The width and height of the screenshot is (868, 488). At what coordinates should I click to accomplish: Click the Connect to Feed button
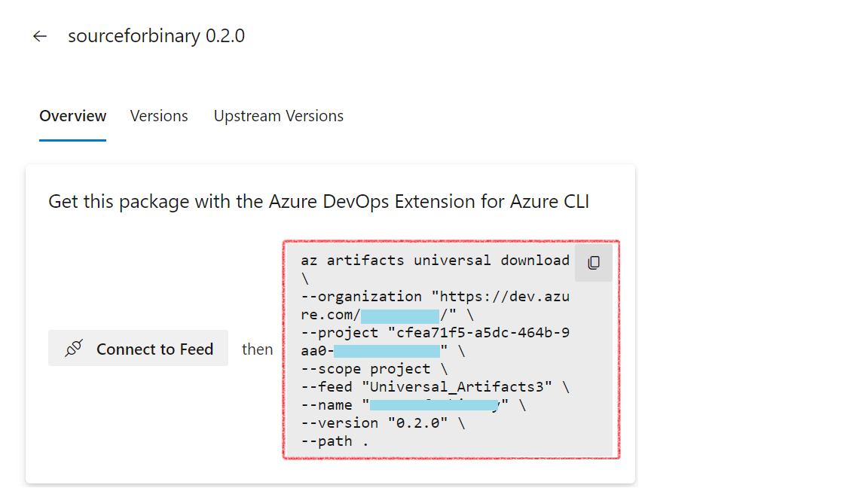click(138, 348)
